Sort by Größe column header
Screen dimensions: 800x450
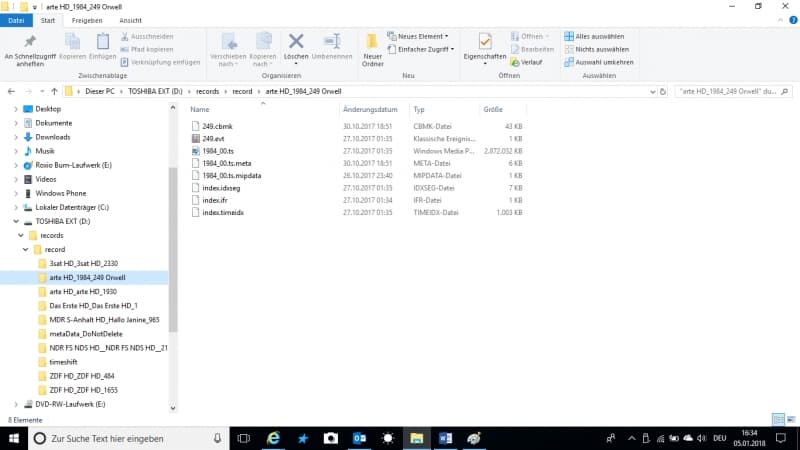coord(493,109)
